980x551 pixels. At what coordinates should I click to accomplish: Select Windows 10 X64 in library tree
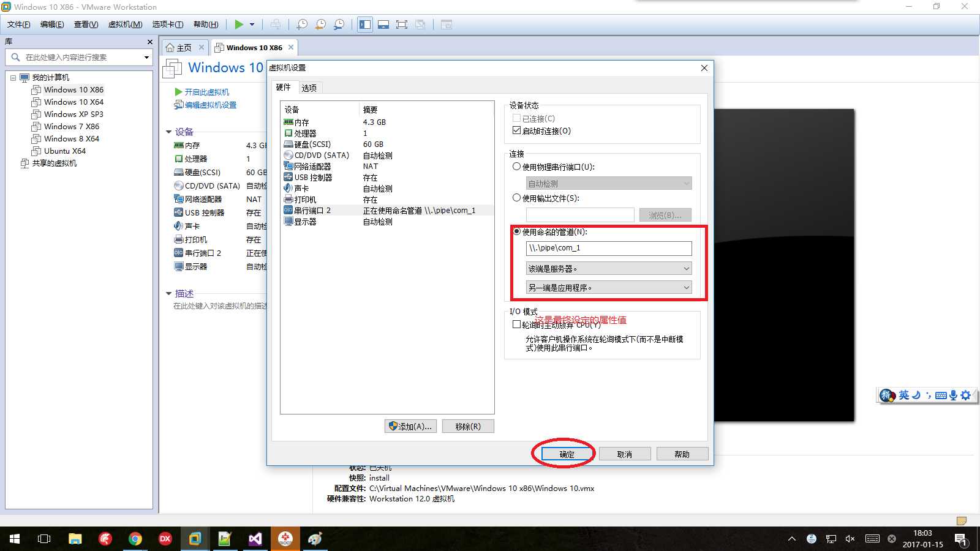73,102
